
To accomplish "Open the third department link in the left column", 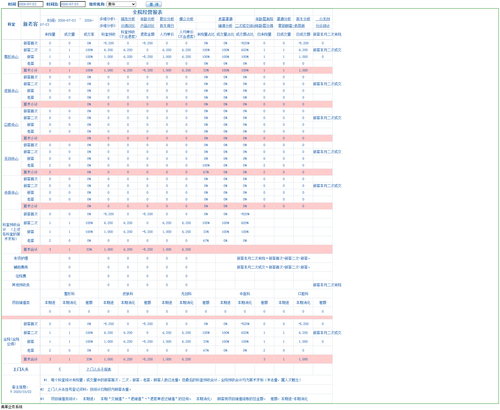I will pos(11,125).
